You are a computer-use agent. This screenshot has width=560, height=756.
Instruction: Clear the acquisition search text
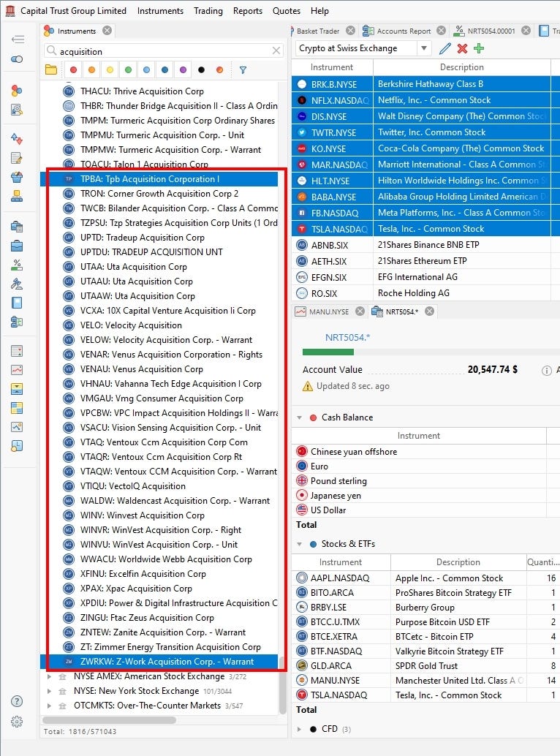click(x=276, y=50)
